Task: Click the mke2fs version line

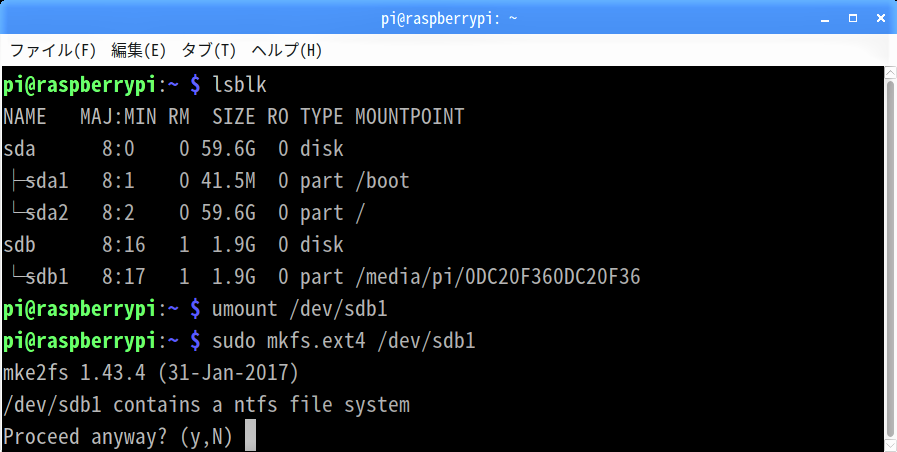Action: point(151,374)
